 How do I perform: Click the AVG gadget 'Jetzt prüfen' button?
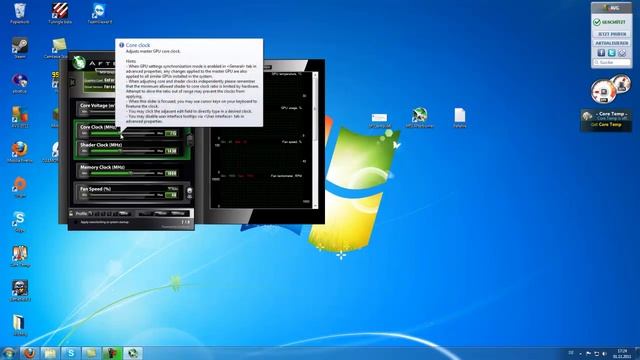click(x=611, y=34)
